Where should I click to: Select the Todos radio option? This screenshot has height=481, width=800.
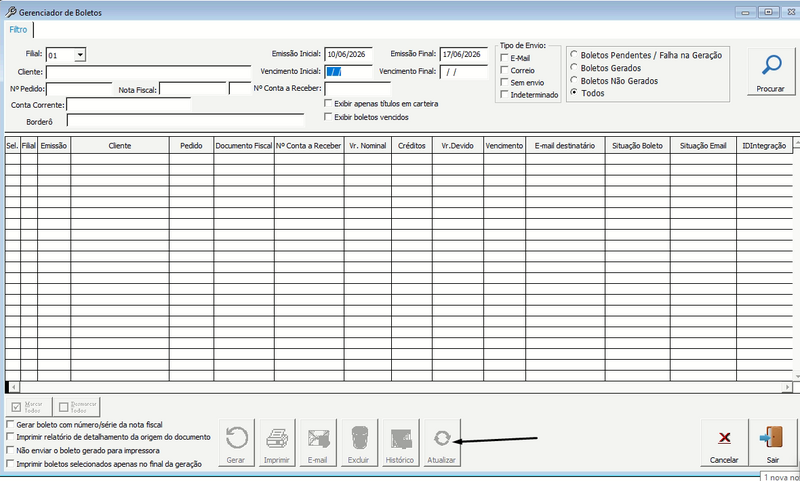574,93
